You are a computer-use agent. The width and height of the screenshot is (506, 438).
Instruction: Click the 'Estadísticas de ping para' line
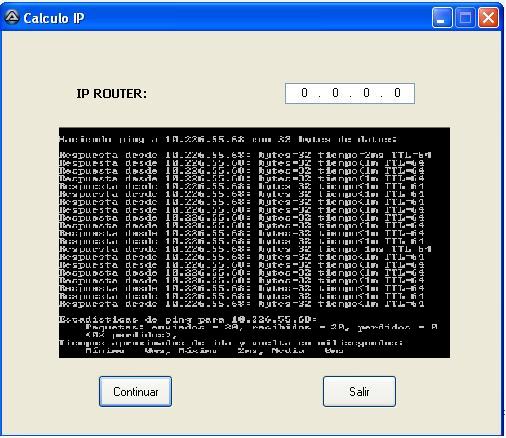188,320
